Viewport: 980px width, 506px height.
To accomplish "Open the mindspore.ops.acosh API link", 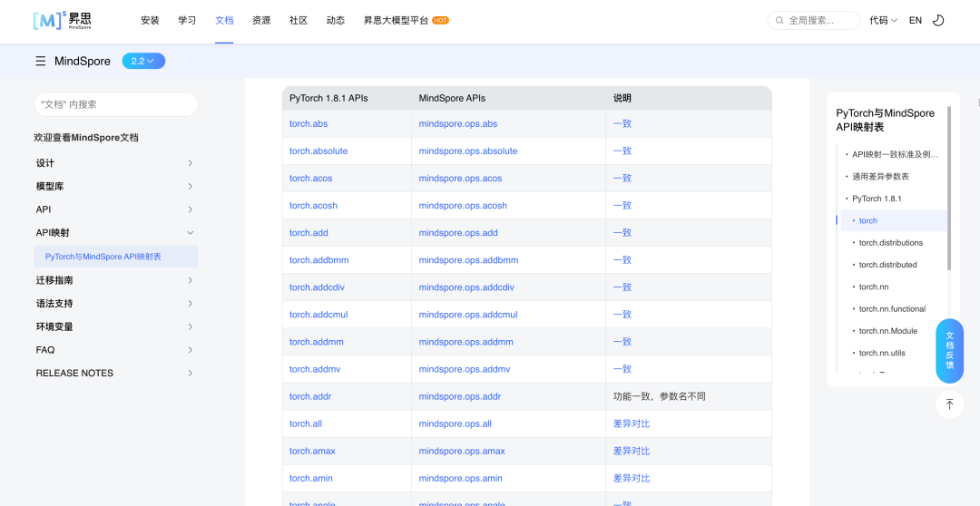I will 463,206.
